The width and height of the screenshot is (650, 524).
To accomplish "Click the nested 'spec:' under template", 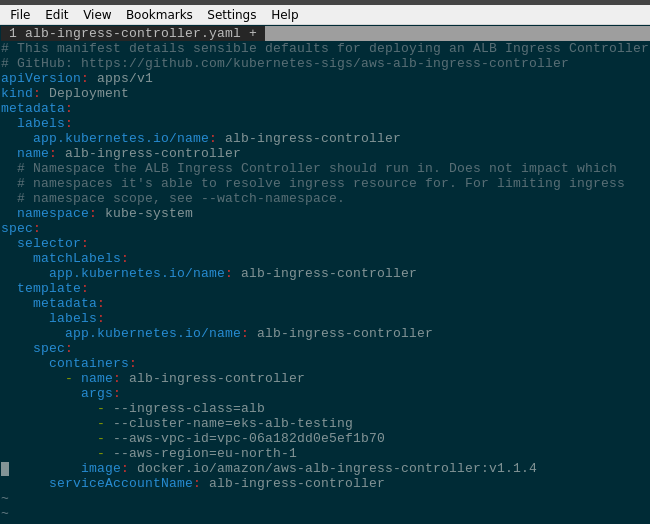I will pyautogui.click(x=52, y=348).
